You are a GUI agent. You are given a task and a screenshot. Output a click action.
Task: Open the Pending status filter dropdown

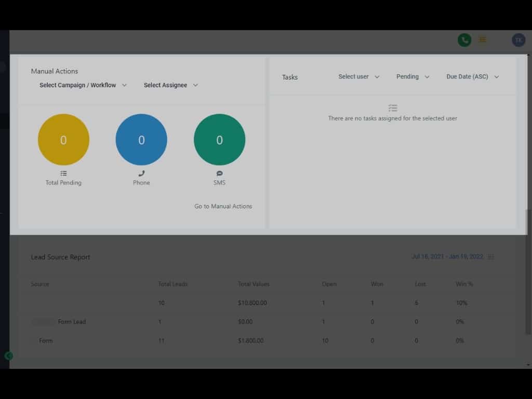(x=413, y=77)
